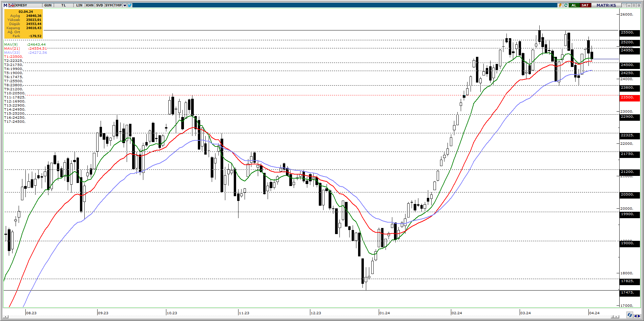The image size is (644, 321).
Task: Expand the toolbar dropdown arrow after TMP
Action: coord(125,5)
